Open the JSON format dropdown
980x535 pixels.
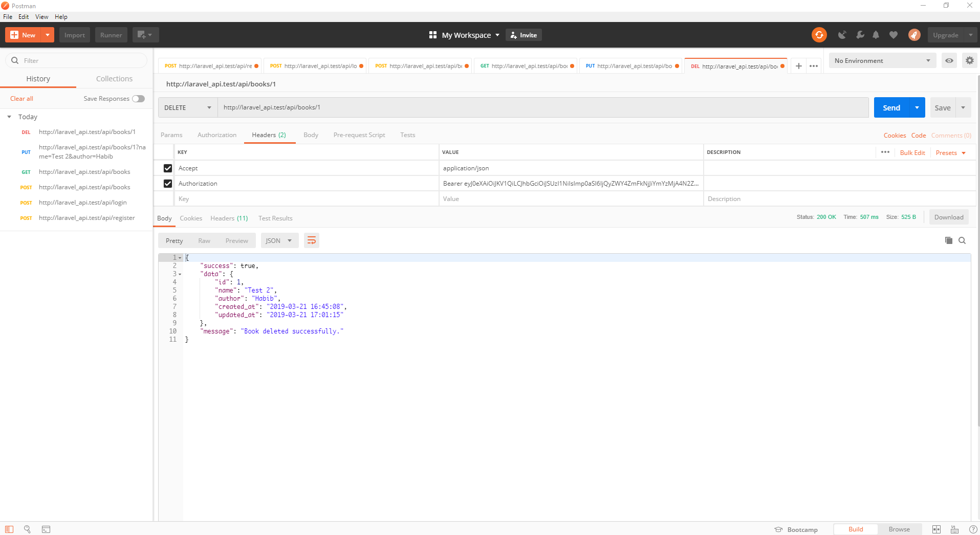(279, 240)
